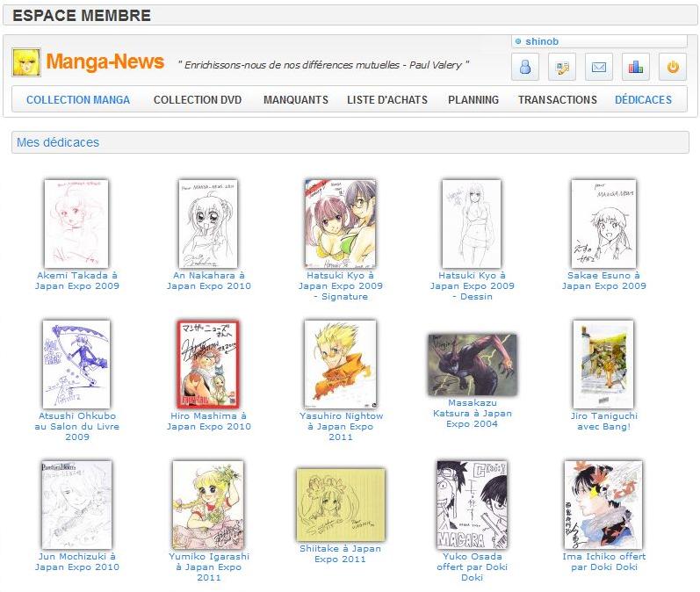This screenshot has width=700, height=592.
Task: View the Yasuhiro Nightow dedication thumbnail
Action: 340,364
